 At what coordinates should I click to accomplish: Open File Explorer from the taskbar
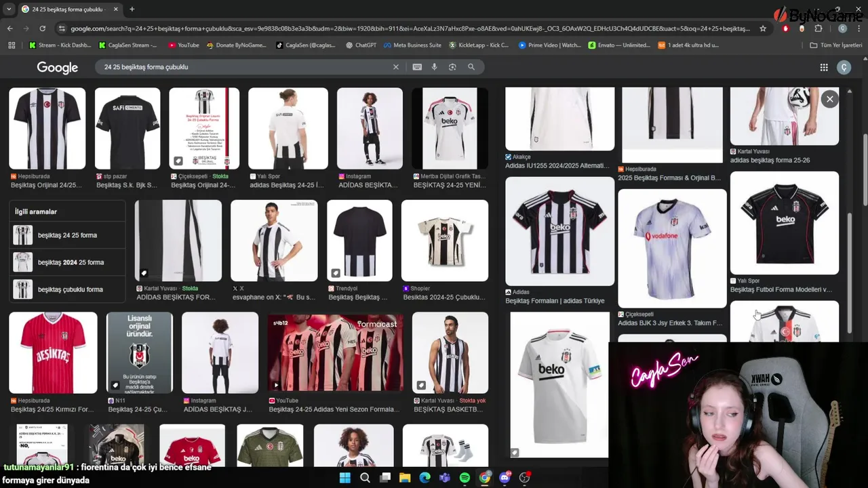[x=405, y=478]
